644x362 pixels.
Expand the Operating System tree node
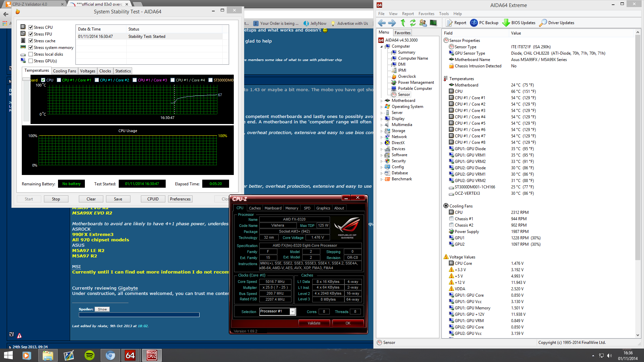click(382, 107)
